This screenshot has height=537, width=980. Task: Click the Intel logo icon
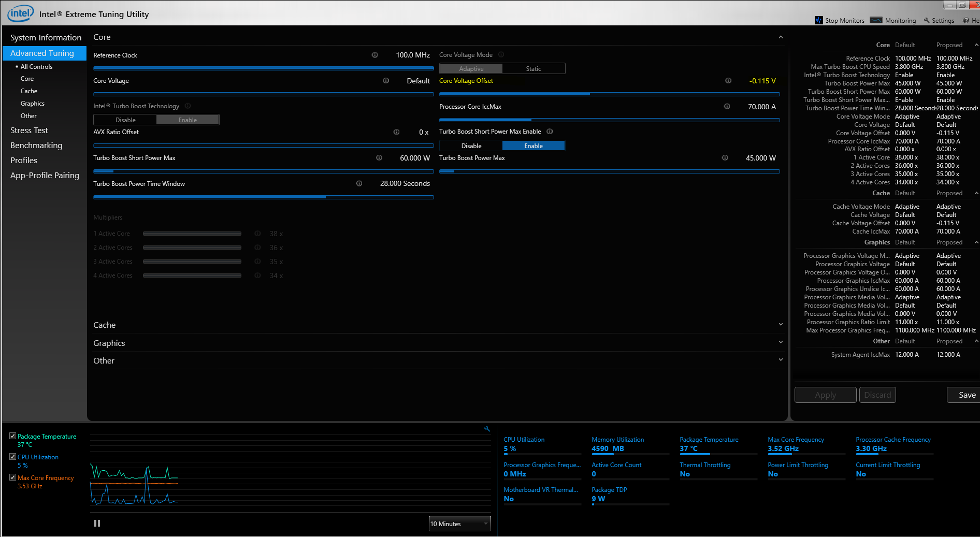(x=20, y=13)
